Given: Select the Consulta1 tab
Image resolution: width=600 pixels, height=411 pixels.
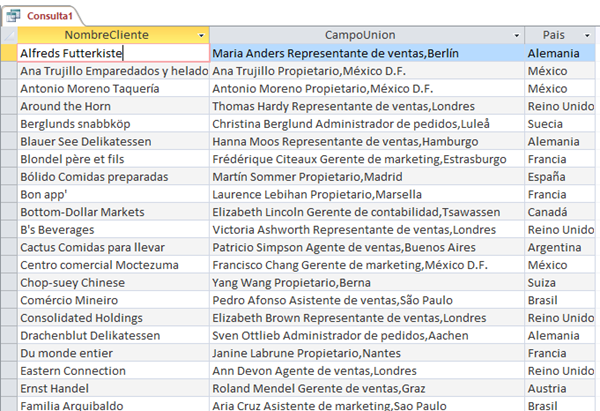Looking at the screenshot, I should coord(42,16).
